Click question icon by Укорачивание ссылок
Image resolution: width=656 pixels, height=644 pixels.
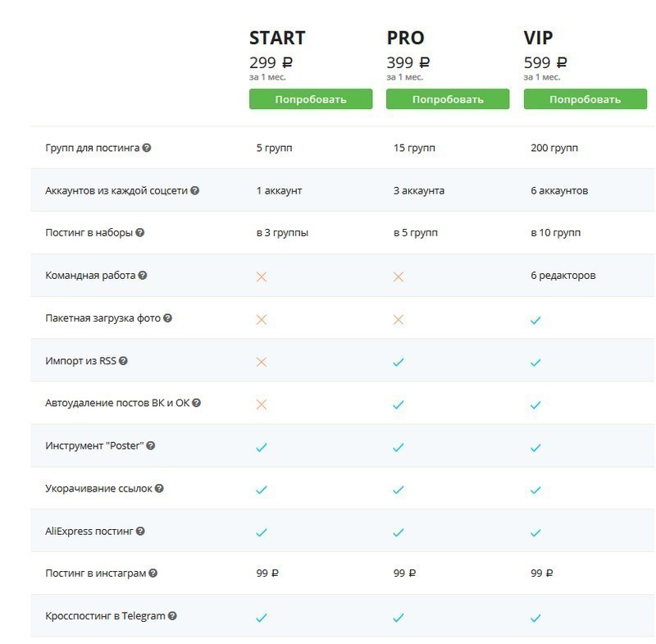pyautogui.click(x=159, y=488)
